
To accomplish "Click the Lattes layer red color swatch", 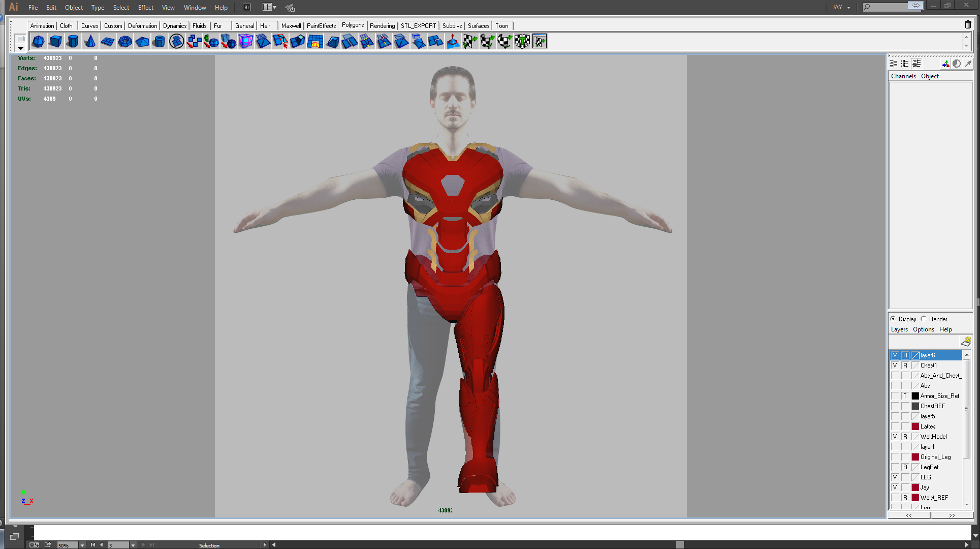I will tap(915, 426).
